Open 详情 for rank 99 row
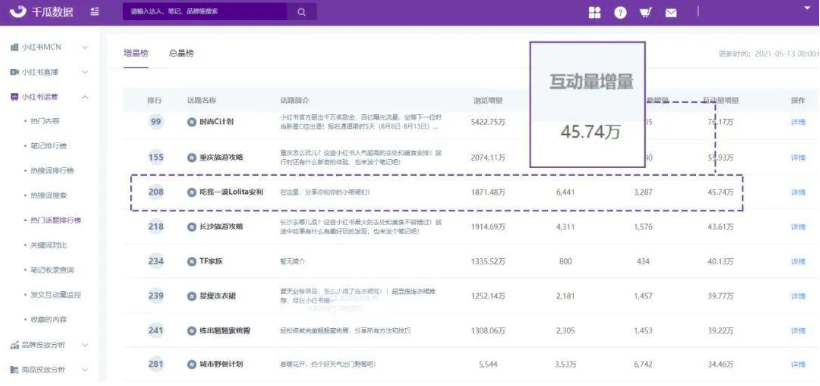 coord(798,122)
